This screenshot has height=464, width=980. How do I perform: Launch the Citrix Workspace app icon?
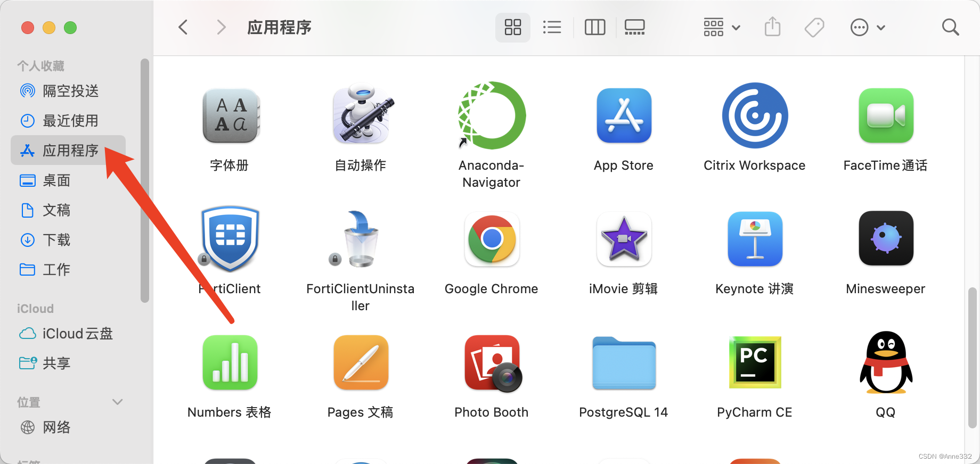pos(755,115)
